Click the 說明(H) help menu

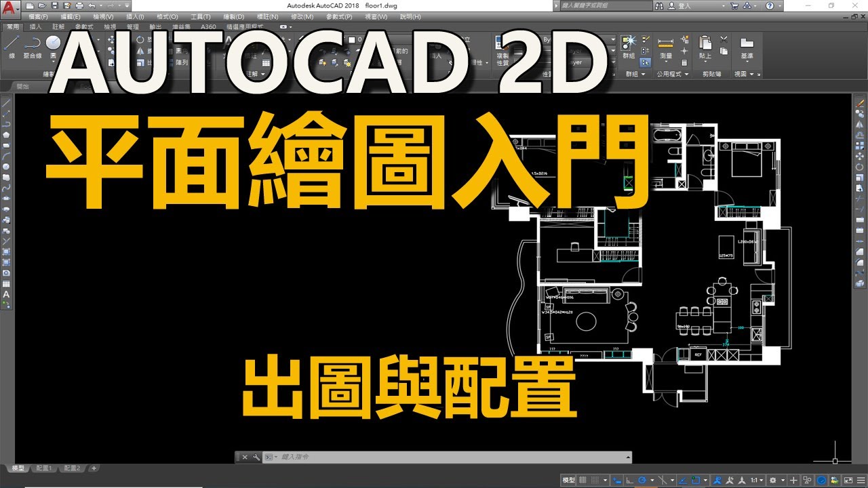pyautogui.click(x=410, y=16)
